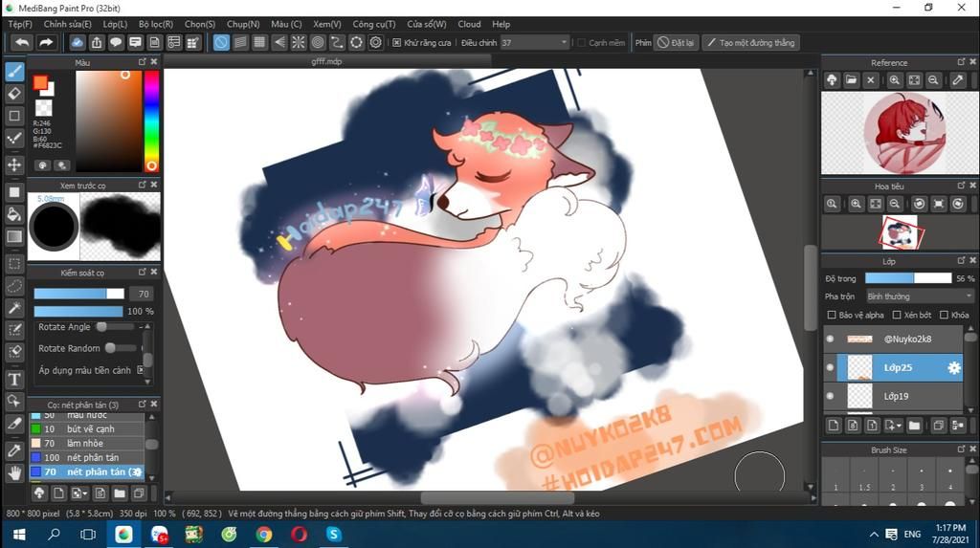Select the Bucket fill tool

pos(14,214)
